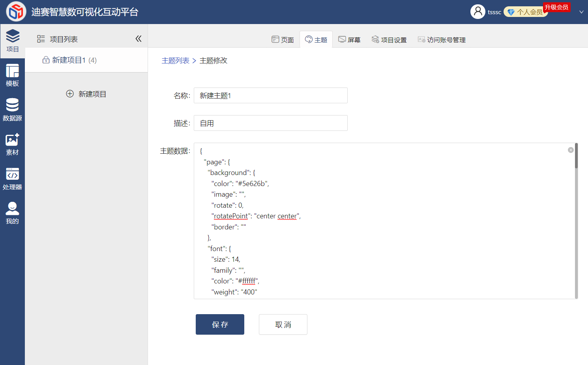Click the 名称 input field
The image size is (588, 365).
271,95
